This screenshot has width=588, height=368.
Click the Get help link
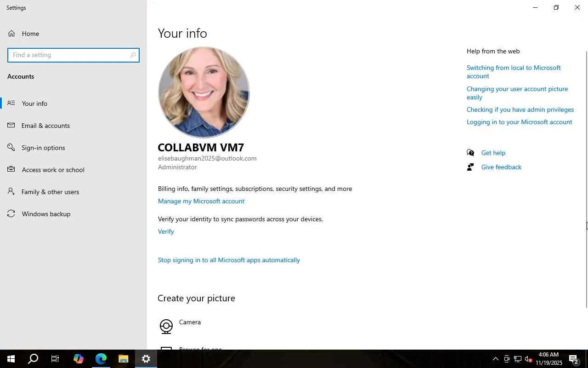coord(493,153)
